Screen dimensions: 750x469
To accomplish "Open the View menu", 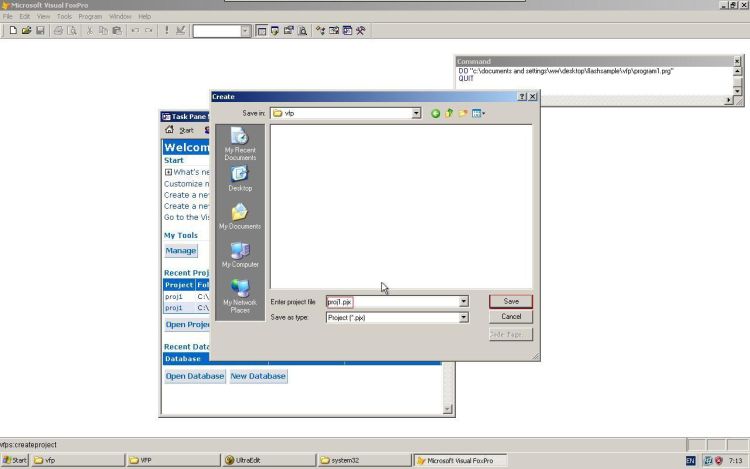I will (x=43, y=16).
